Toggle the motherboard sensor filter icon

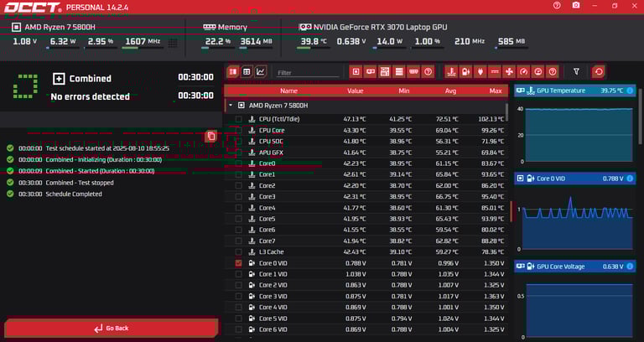pyautogui.click(x=385, y=72)
